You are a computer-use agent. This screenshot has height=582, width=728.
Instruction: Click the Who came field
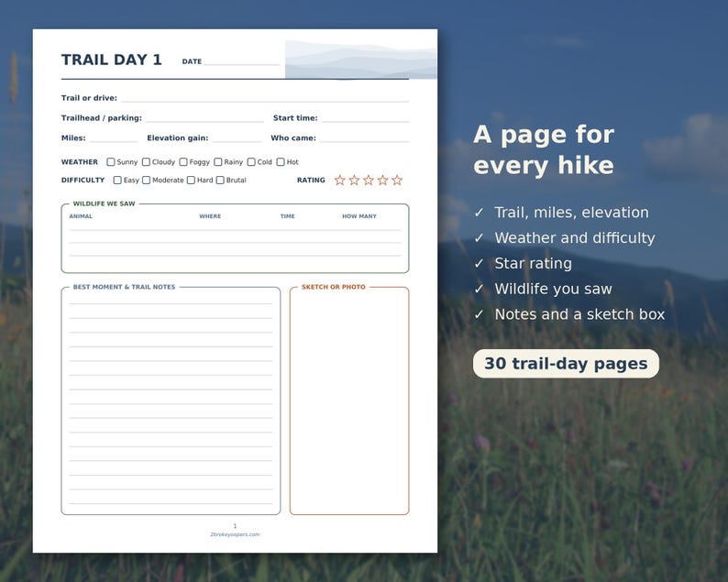(x=365, y=138)
